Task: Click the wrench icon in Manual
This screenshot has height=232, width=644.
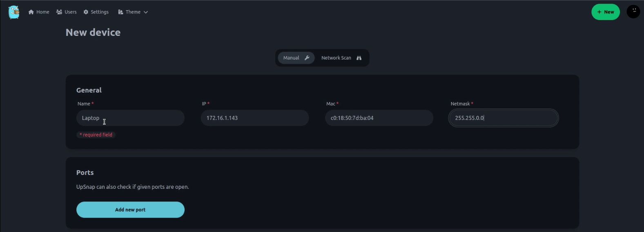Action: pyautogui.click(x=307, y=58)
